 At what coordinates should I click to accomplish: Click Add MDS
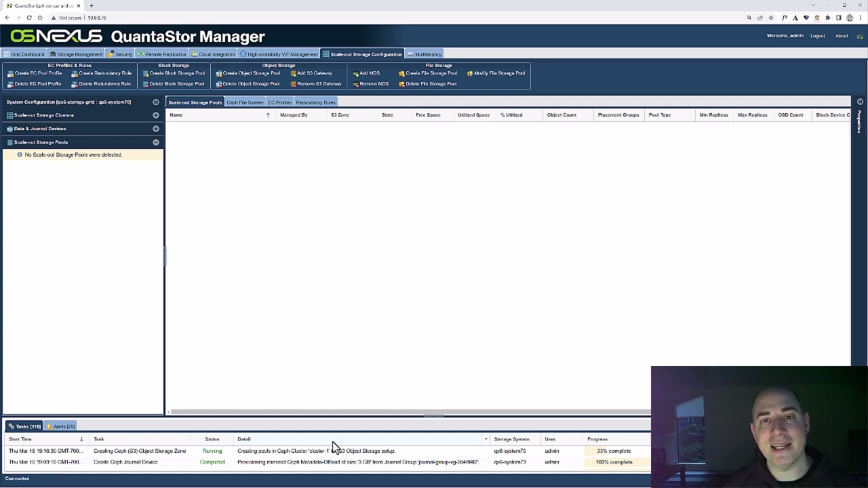366,73
